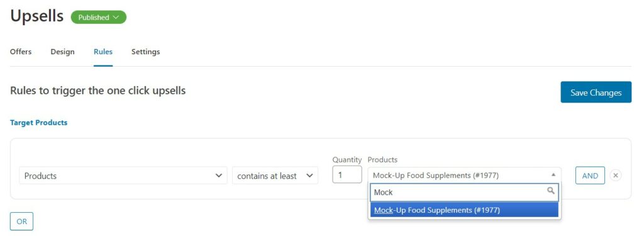Choose Mock-Up Food Supplements (#1977) from results
The height and width of the screenshot is (236, 644).
(x=465, y=210)
